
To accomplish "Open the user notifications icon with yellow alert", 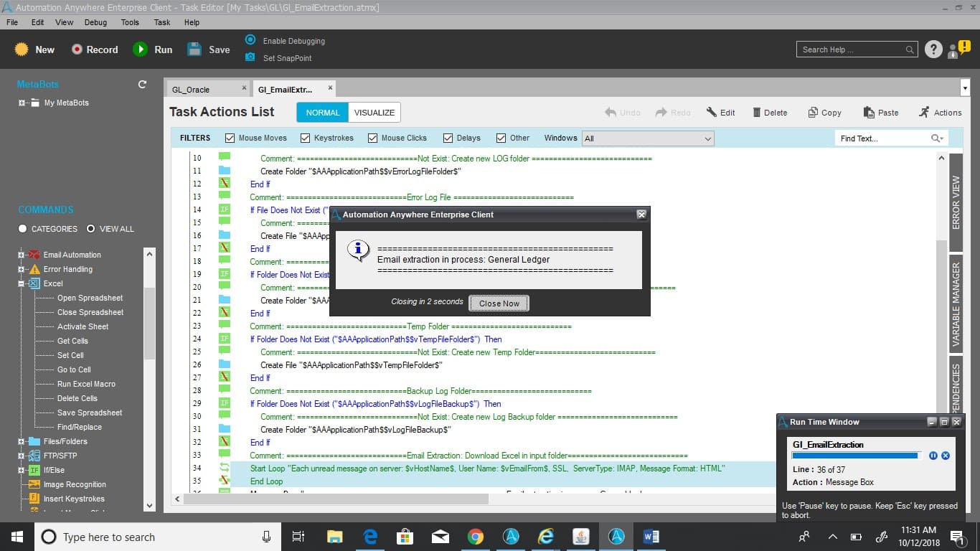I will (x=958, y=50).
